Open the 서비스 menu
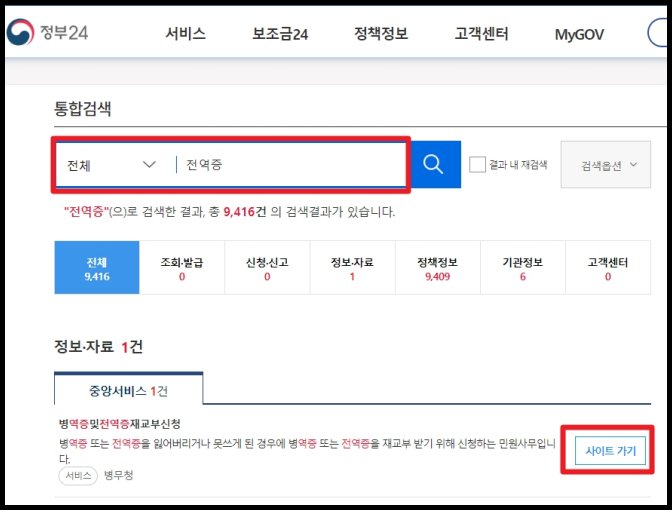The image size is (672, 510). coord(186,34)
